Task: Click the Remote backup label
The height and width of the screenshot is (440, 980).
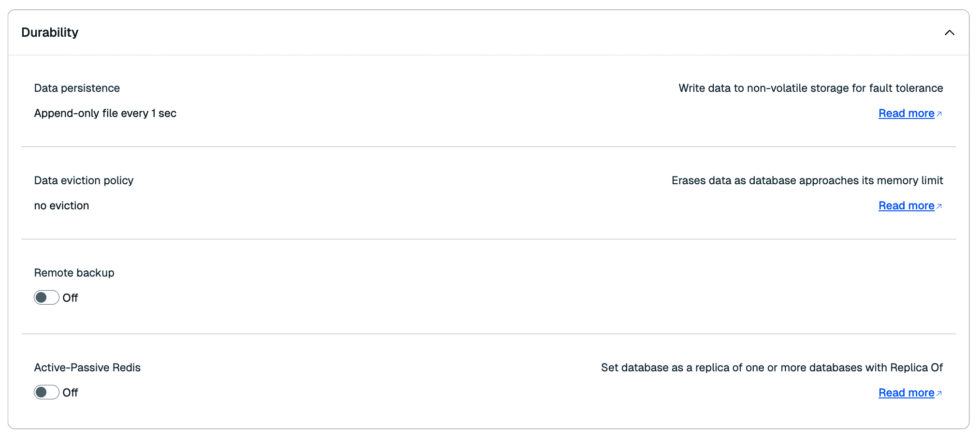Action: (74, 273)
